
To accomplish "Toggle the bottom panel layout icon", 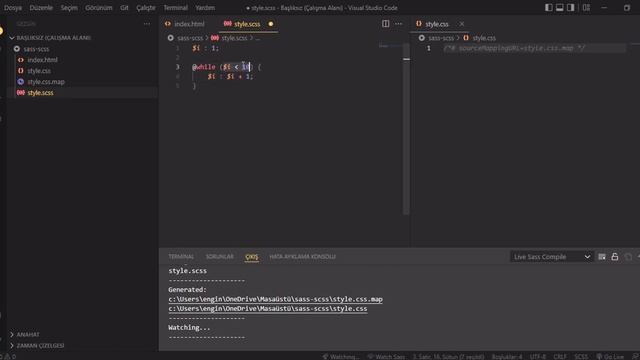I will tap(560, 8).
